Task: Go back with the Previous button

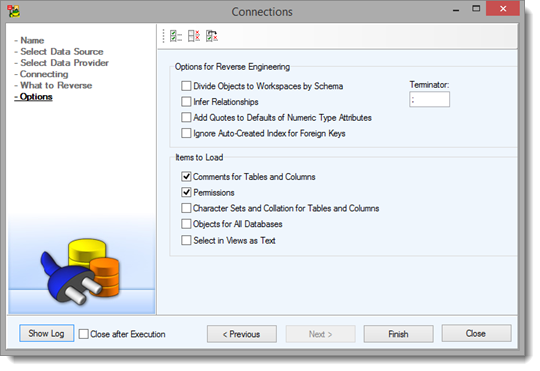Action: coord(242,334)
